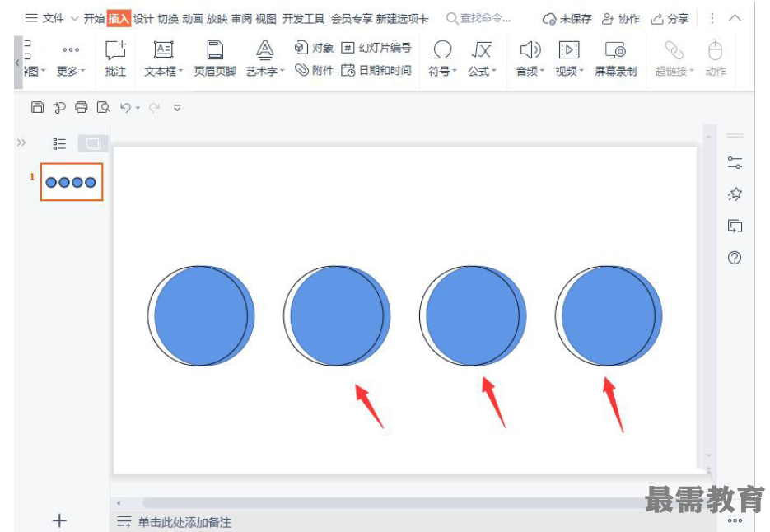The width and height of the screenshot is (770, 532).
Task: Collapse the ribbon with the up chevron
Action: coord(735,19)
